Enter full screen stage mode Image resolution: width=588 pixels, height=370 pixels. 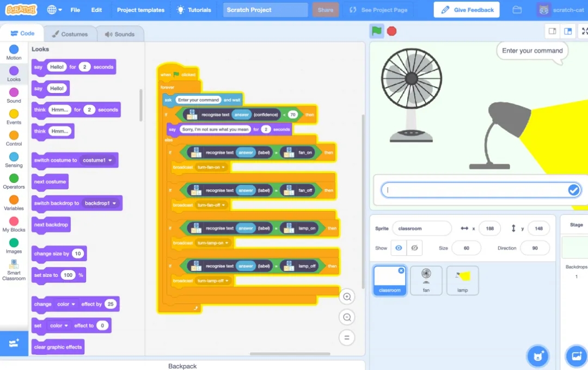coord(585,31)
